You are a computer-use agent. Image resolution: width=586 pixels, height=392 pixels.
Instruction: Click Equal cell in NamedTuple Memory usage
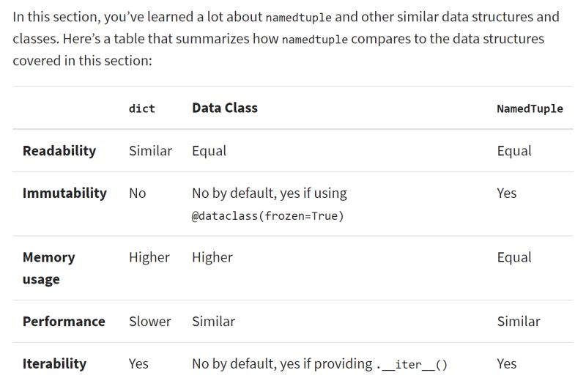click(x=514, y=257)
